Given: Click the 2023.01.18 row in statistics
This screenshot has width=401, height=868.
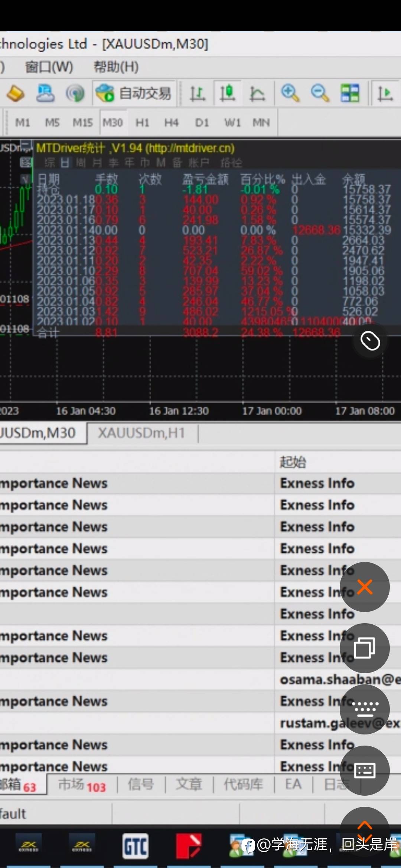Looking at the screenshot, I should pyautogui.click(x=213, y=200).
